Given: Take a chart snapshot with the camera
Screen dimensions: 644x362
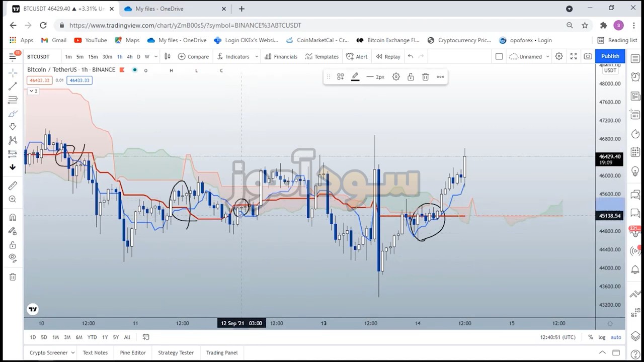Looking at the screenshot, I should (588, 56).
